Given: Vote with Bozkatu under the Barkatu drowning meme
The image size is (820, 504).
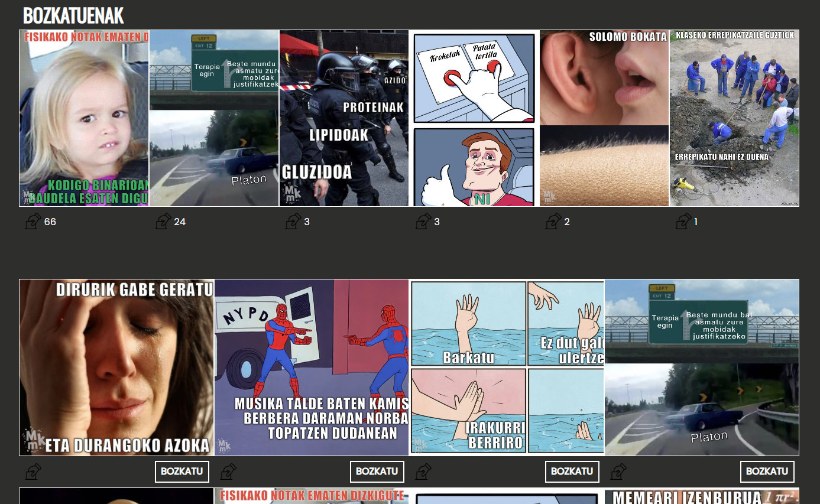Looking at the screenshot, I should (x=572, y=472).
